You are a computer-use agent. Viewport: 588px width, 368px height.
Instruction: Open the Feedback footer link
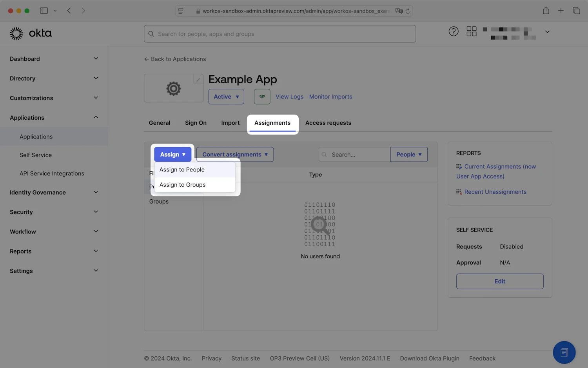tap(482, 359)
